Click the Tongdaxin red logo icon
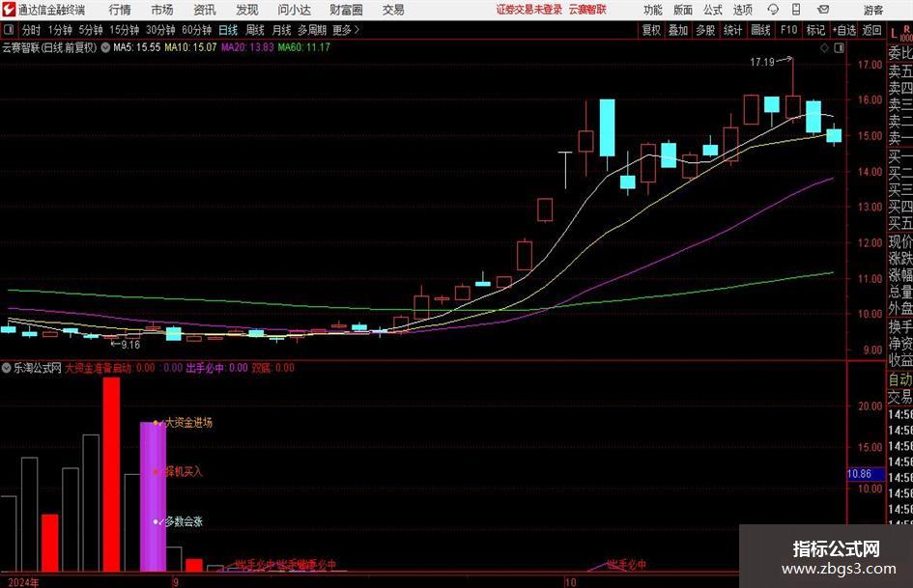 coord(9,10)
